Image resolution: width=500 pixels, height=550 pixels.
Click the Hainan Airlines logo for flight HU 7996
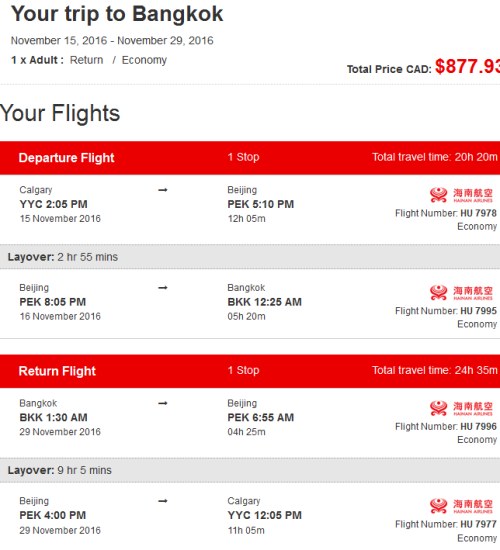coord(461,408)
